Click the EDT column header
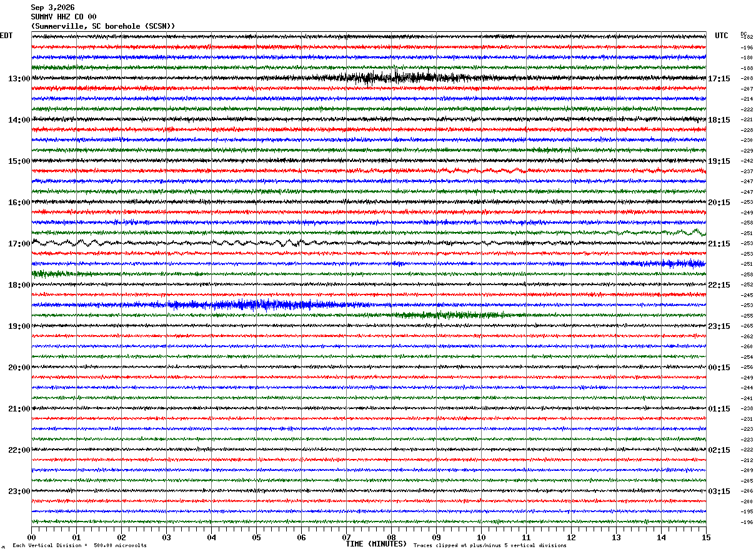The width and height of the screenshot is (756, 554). click(6, 36)
